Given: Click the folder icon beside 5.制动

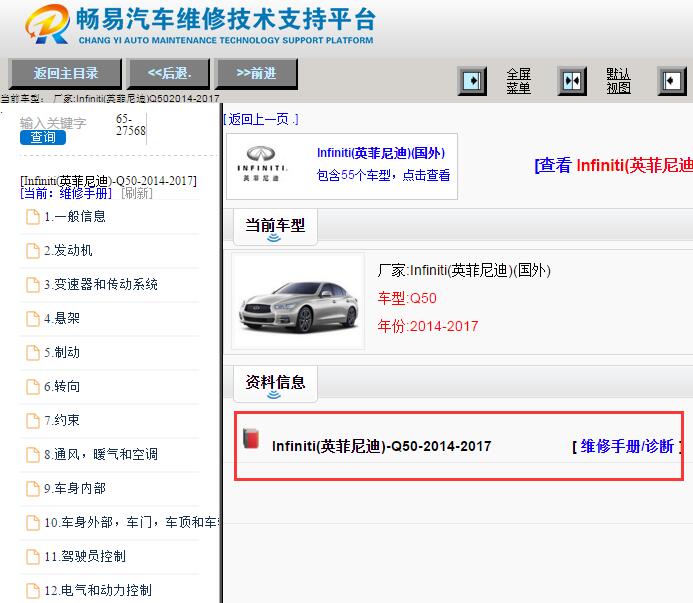Looking at the screenshot, I should [33, 353].
